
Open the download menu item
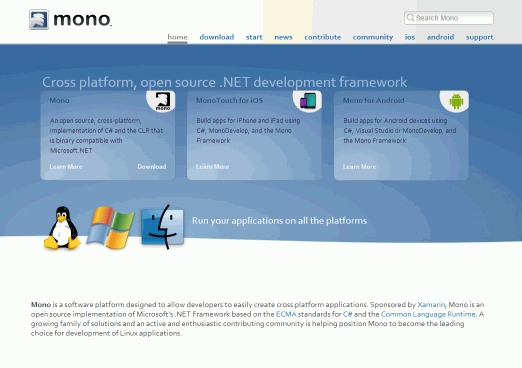217,37
